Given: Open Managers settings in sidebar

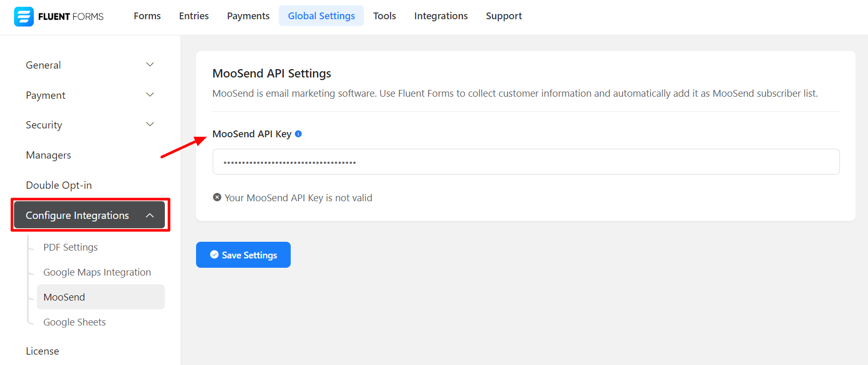Looking at the screenshot, I should [x=48, y=155].
